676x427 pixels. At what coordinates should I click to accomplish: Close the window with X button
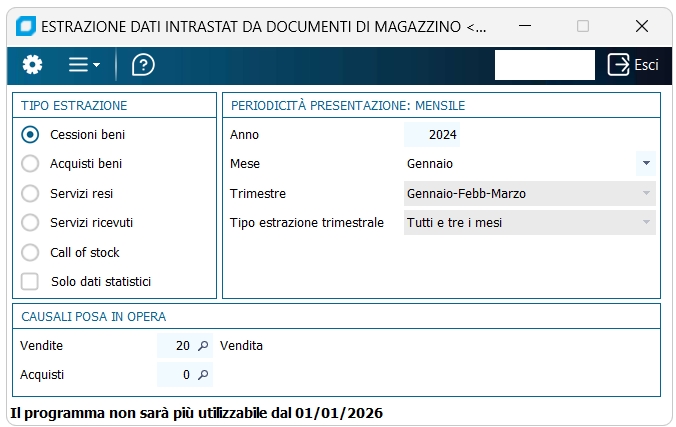(642, 26)
